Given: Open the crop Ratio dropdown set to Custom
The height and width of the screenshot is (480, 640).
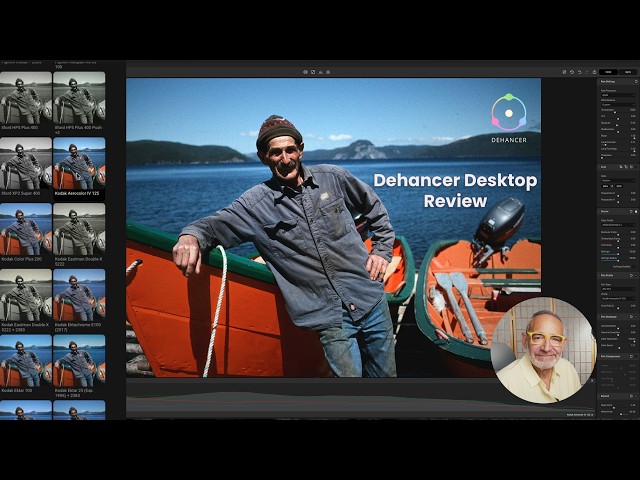Looking at the screenshot, I should click(x=618, y=180).
